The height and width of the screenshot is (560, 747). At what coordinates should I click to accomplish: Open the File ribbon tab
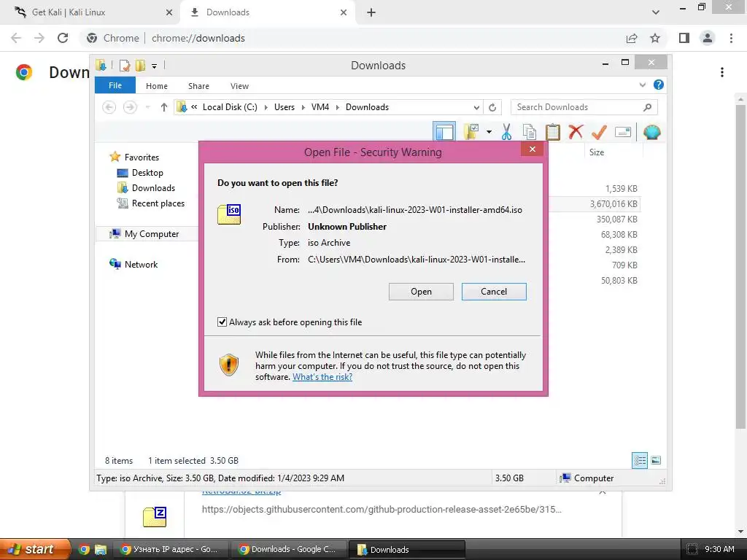pos(115,85)
